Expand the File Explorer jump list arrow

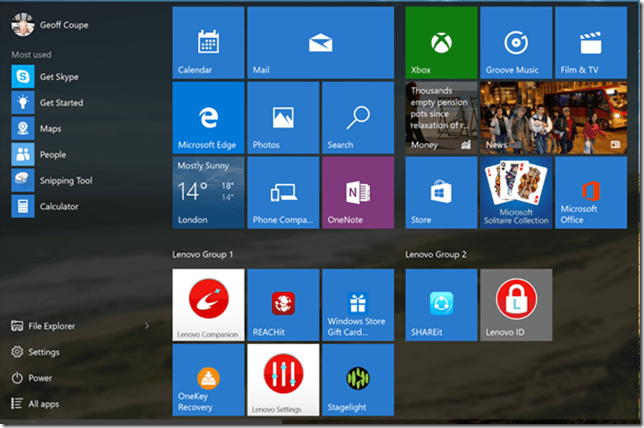147,326
